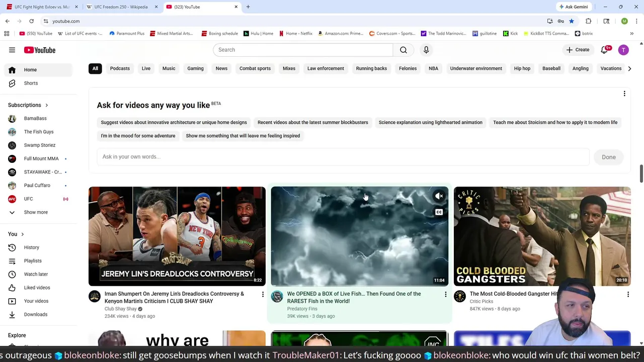Screen dimensions: 644x362
Task: Open more options for Cold-Blooded Gangster video
Action: 628,294
